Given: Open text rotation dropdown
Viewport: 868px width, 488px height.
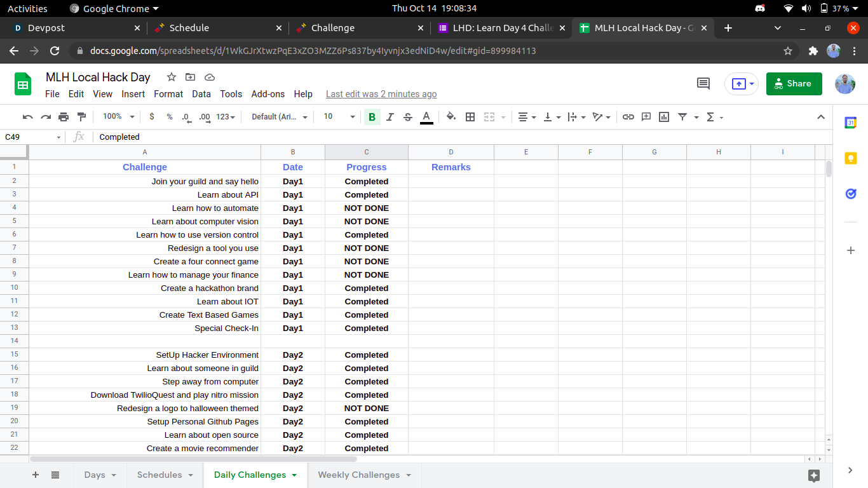Looking at the screenshot, I should click(601, 117).
